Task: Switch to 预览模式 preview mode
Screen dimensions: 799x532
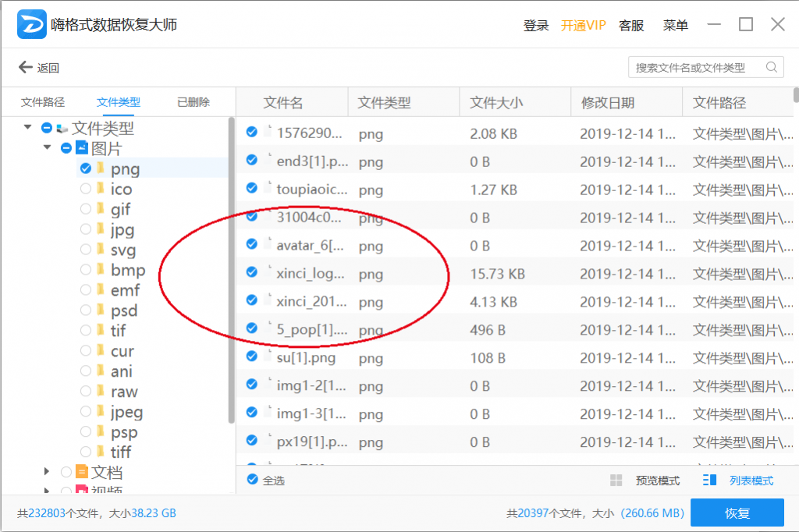Action: point(658,481)
